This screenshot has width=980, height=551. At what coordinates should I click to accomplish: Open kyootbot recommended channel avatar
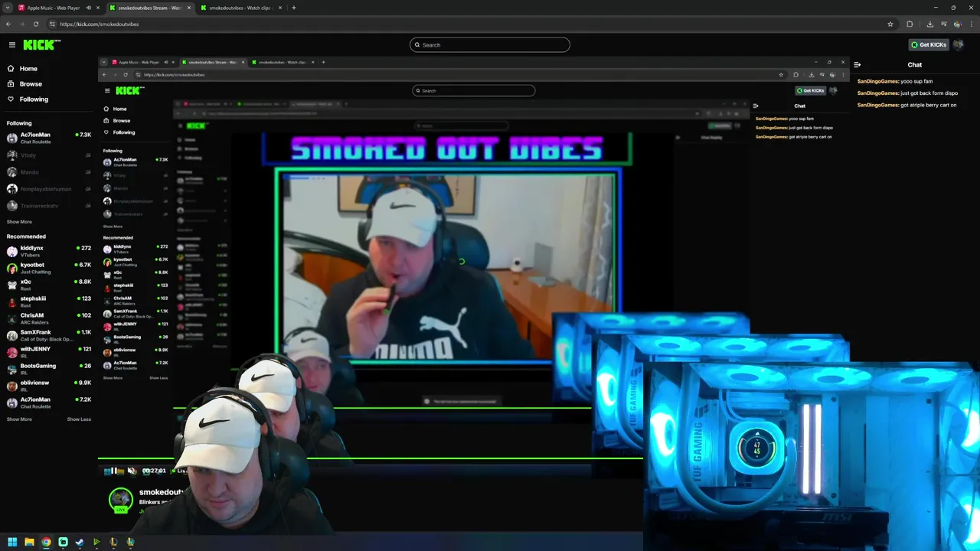pos(11,268)
